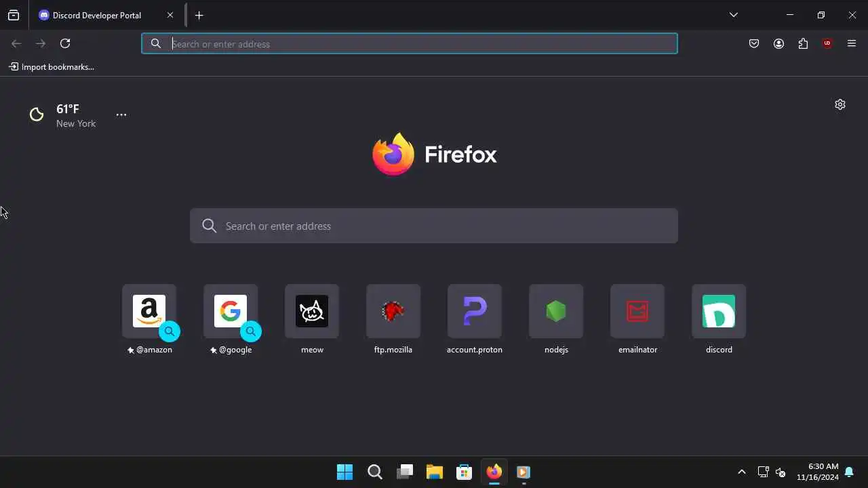The height and width of the screenshot is (488, 868).
Task: Open the clock showing 6:30 AM
Action: click(x=818, y=472)
